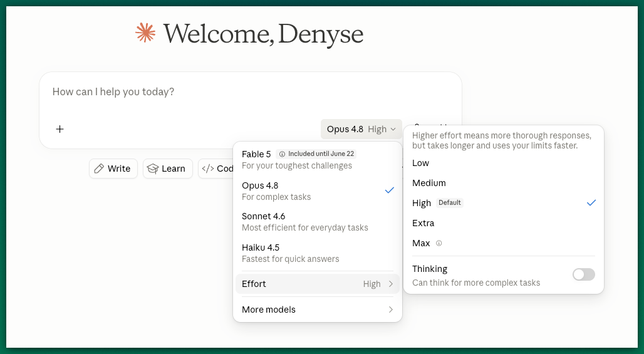644x354 pixels.
Task: Click the Included until June 22 badge
Action: click(x=316, y=154)
